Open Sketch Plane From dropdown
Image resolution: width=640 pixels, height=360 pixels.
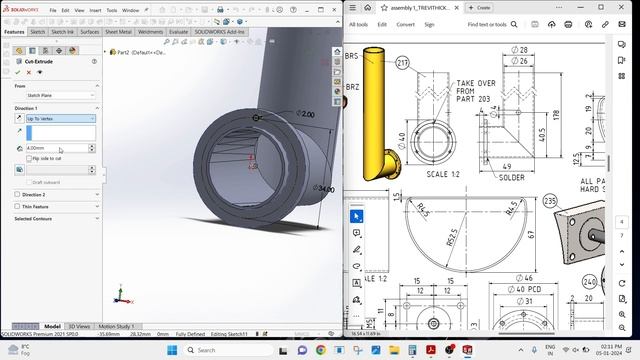(x=61, y=95)
